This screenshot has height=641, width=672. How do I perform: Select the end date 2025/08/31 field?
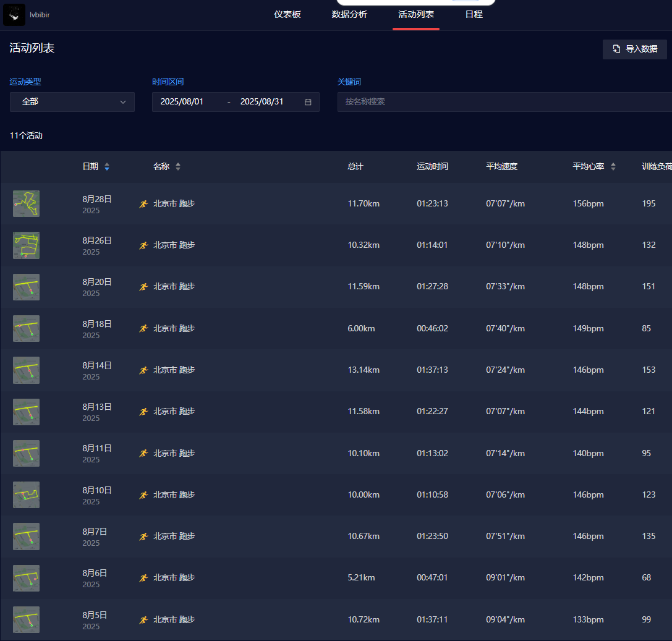tap(262, 102)
